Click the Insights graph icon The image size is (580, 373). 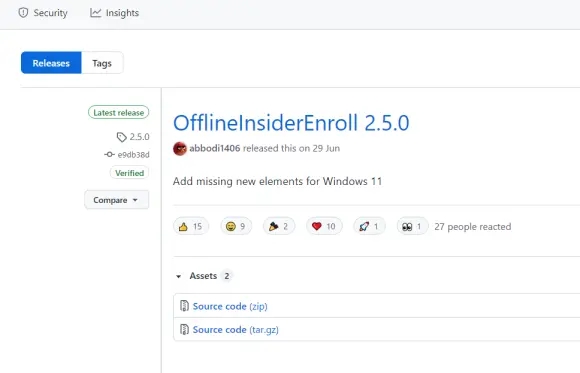(95, 13)
